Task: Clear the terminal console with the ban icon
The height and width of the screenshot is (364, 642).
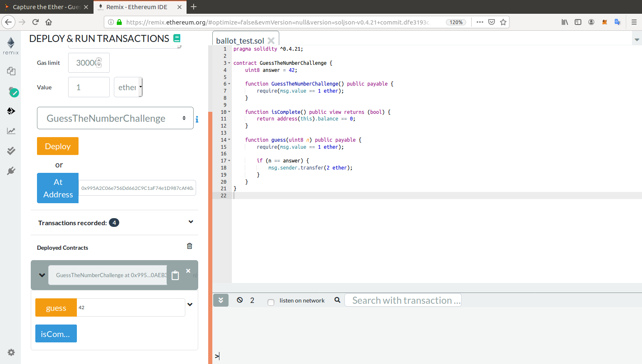Action: [x=240, y=300]
